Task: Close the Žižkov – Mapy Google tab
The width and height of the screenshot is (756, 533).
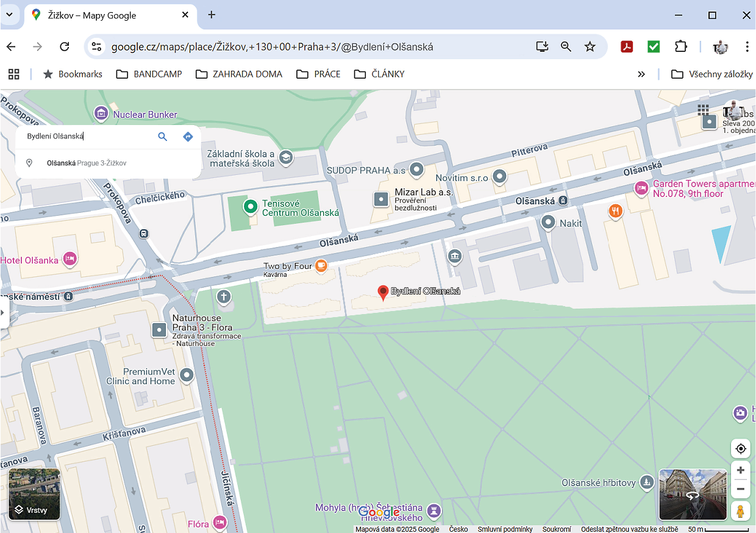Action: pos(185,15)
